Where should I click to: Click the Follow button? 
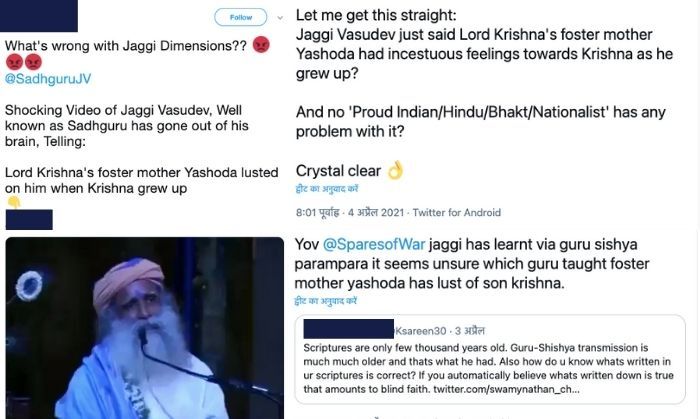click(x=241, y=17)
